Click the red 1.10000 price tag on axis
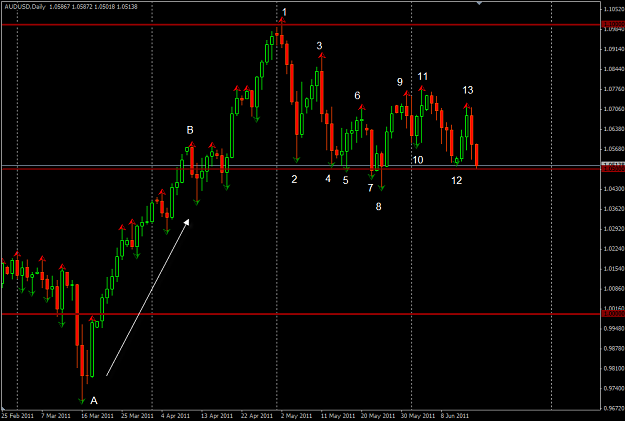 (613, 24)
